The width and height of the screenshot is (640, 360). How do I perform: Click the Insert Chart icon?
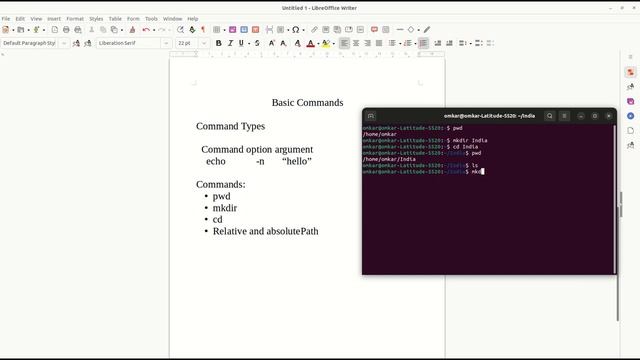pos(244,30)
